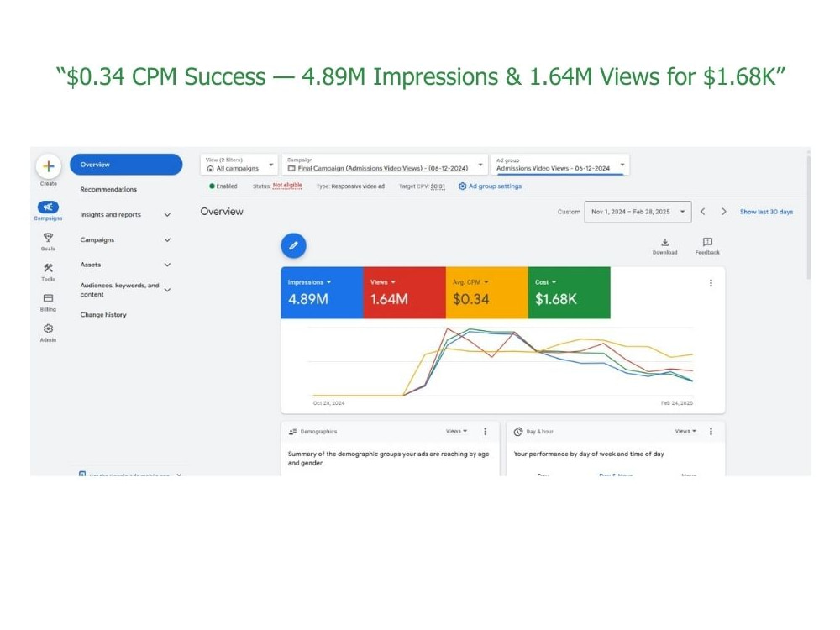This screenshot has width=840, height=630.
Task: Open the Tools wrench icon
Action: 48,268
